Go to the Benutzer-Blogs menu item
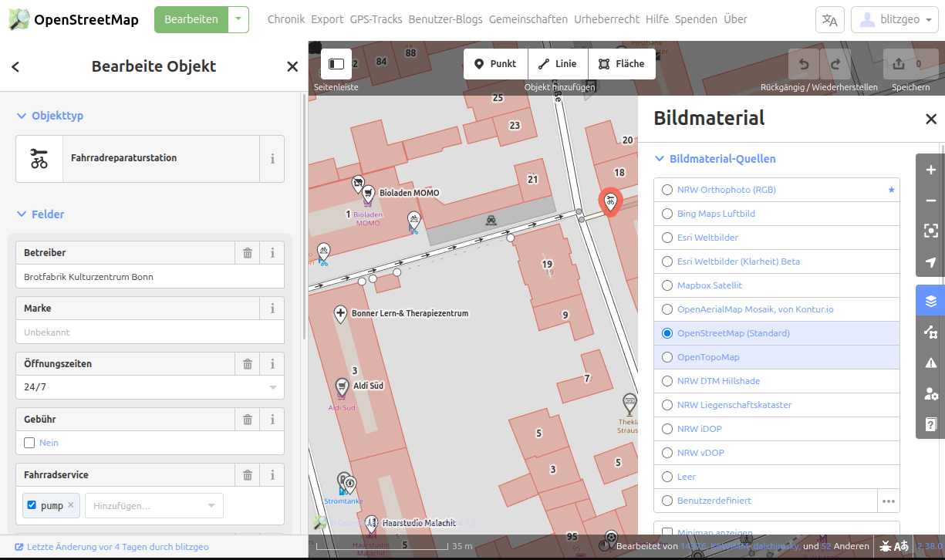This screenshot has width=945, height=560. coord(444,19)
